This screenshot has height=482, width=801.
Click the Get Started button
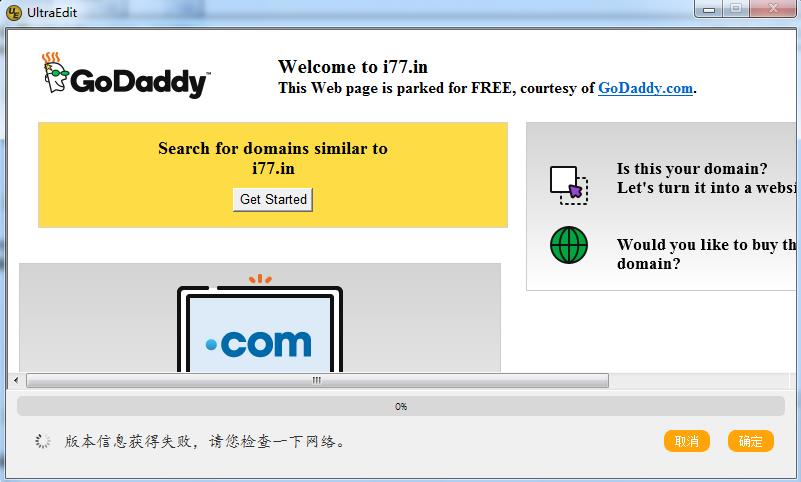point(273,199)
